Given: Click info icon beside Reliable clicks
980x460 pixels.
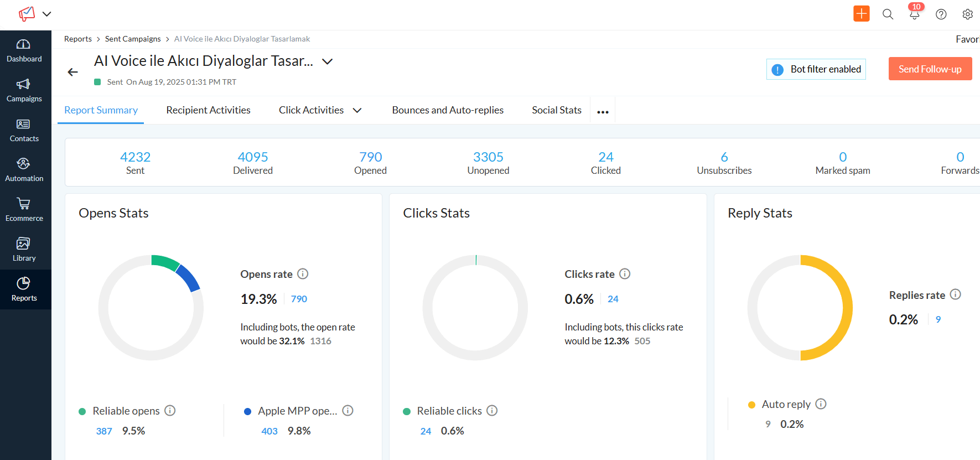Looking at the screenshot, I should pos(492,411).
